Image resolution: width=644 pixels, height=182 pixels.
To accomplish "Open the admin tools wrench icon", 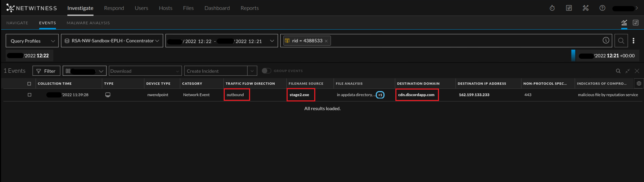I will pos(586,8).
